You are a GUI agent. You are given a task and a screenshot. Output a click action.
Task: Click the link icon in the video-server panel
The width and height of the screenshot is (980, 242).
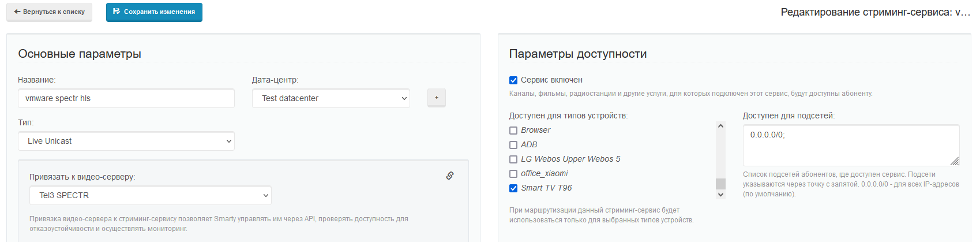click(x=450, y=176)
